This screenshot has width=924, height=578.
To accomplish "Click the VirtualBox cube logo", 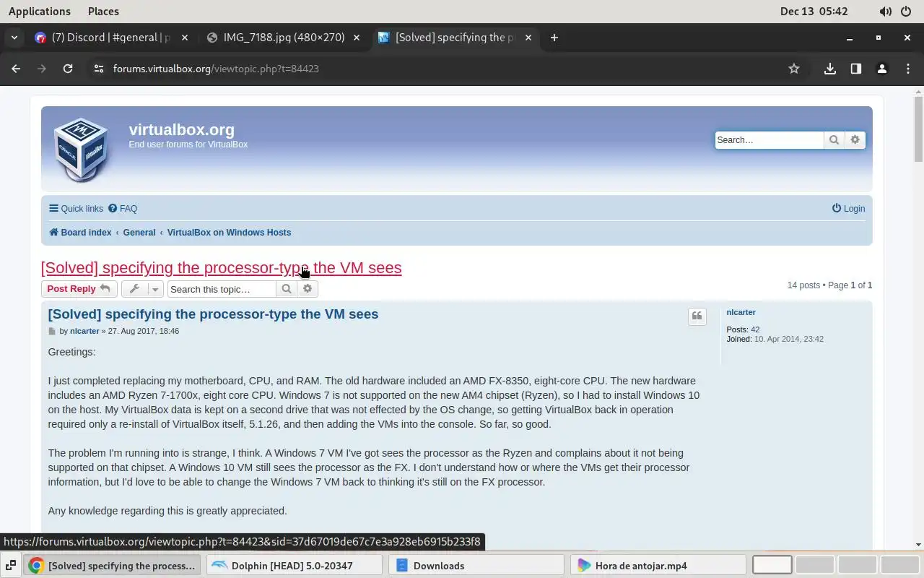I will [x=82, y=150].
